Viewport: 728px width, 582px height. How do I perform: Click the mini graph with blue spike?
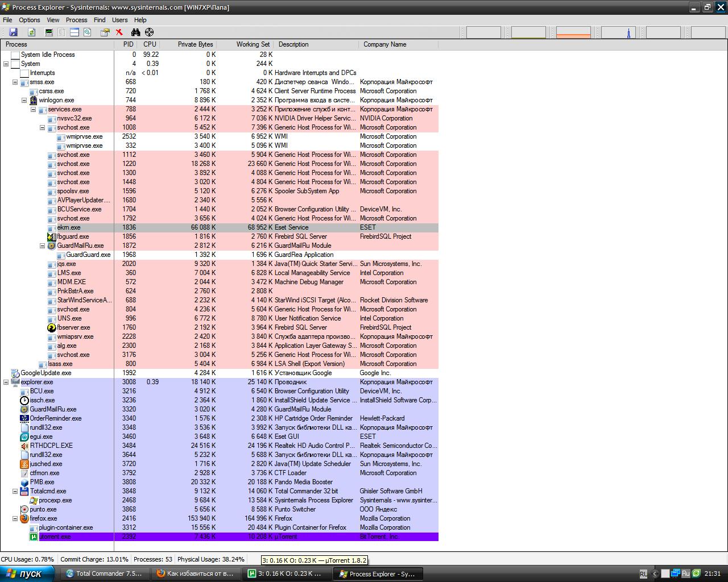tap(618, 32)
